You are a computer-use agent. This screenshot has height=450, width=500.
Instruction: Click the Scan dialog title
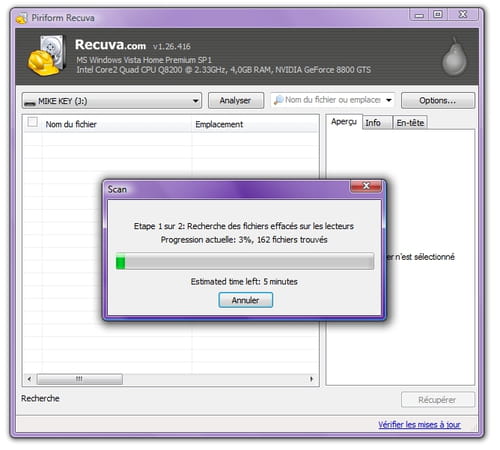tap(117, 189)
